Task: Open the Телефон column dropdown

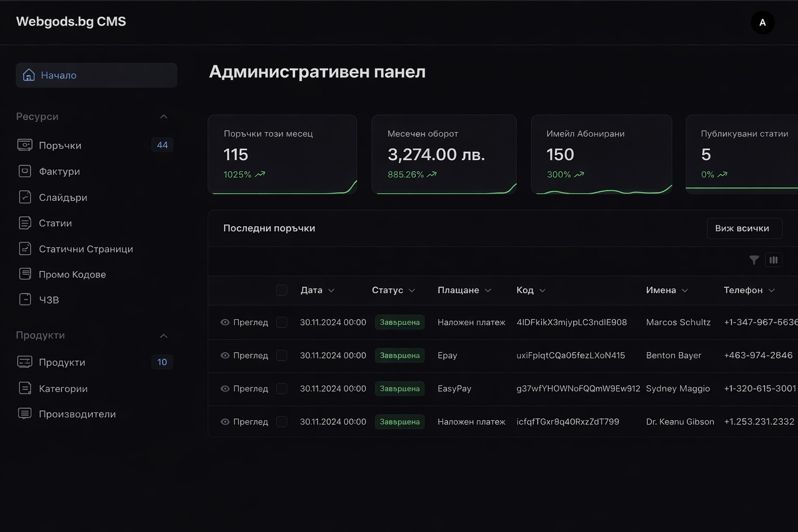Action: tap(772, 290)
